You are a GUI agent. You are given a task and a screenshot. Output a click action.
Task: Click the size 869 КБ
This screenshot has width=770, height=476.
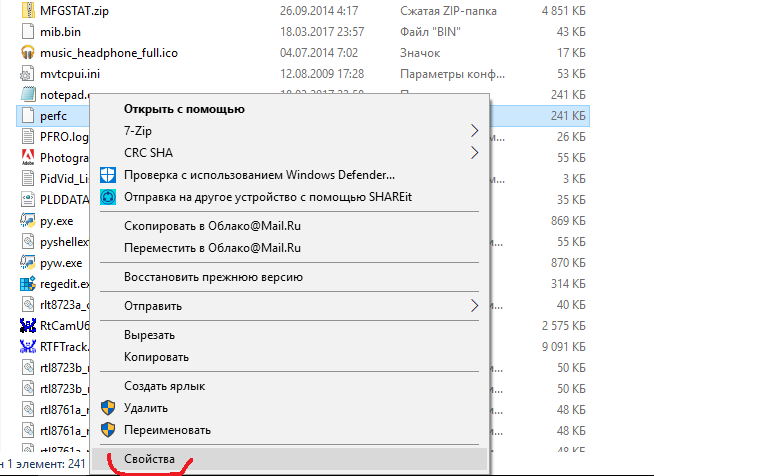[568, 221]
